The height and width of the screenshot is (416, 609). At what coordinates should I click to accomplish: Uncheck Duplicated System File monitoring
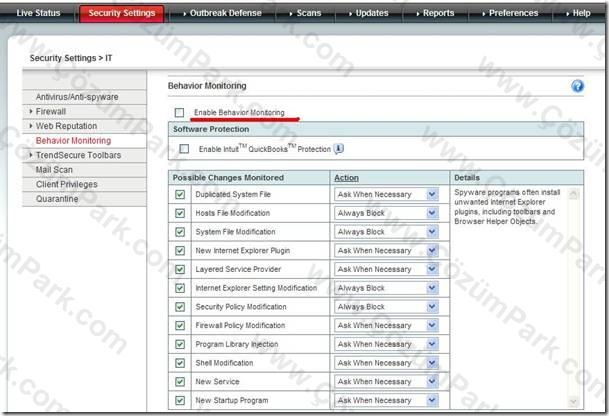[180, 194]
